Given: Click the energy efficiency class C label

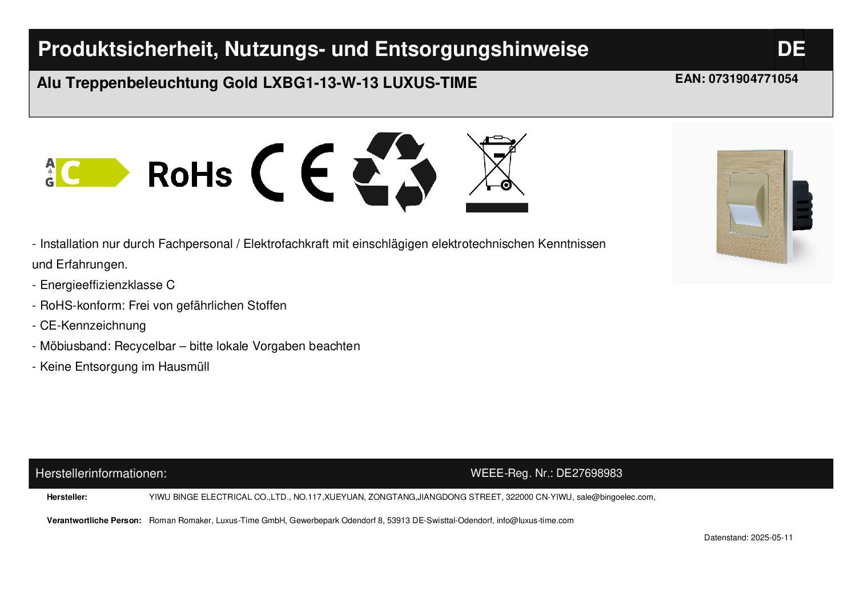Looking at the screenshot, I should pyautogui.click(x=87, y=172).
